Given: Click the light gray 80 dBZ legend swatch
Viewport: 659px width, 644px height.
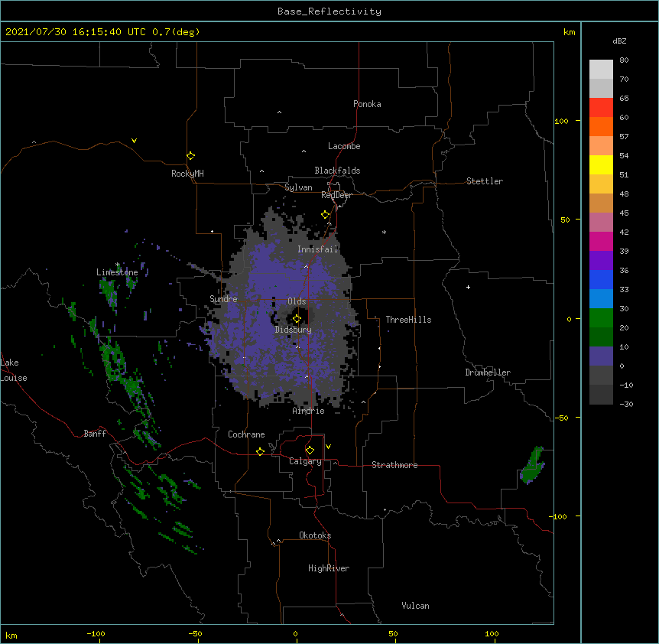Looking at the screenshot, I should click(x=601, y=70).
